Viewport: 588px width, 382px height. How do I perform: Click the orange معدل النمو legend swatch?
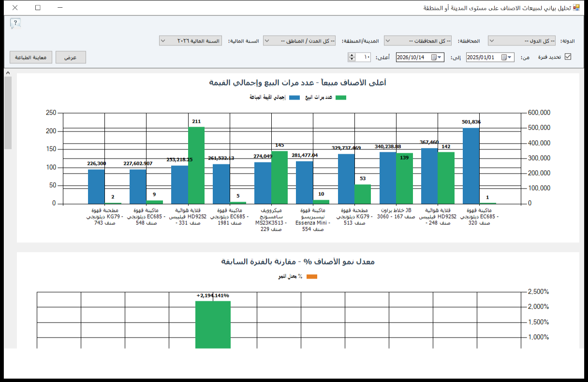point(312,277)
